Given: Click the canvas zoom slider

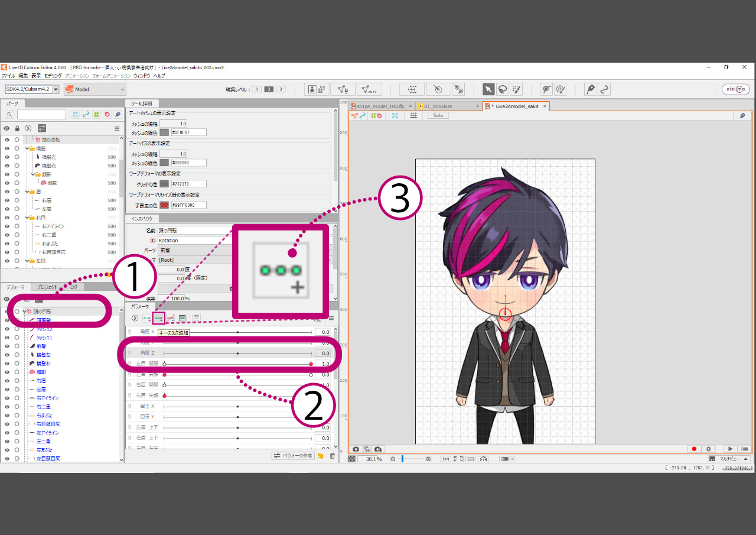Looking at the screenshot, I should (x=412, y=459).
